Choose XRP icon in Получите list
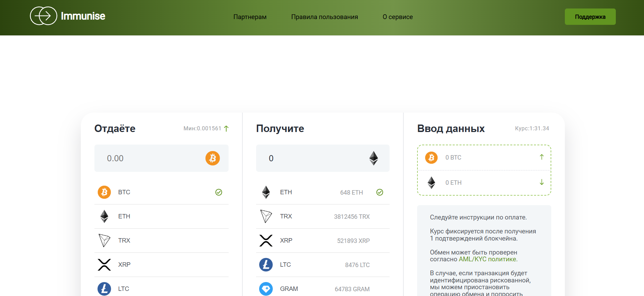Screen dimensions: 644x296 point(266,241)
